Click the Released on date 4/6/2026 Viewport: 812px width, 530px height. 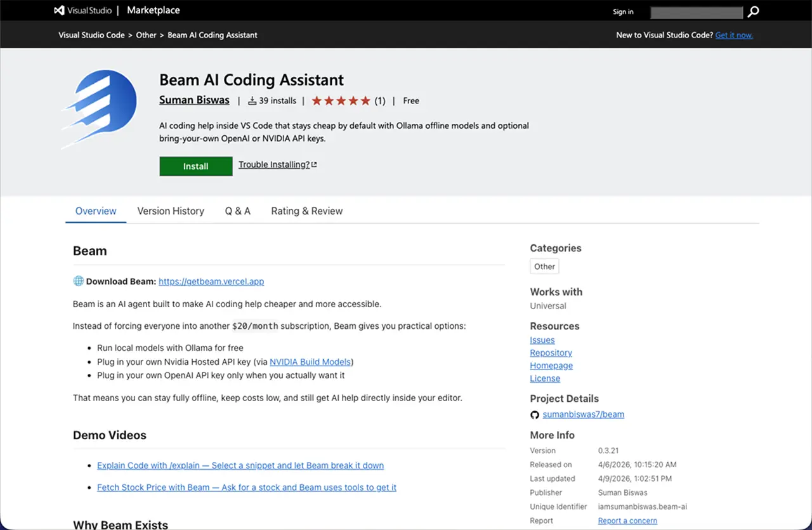click(638, 465)
